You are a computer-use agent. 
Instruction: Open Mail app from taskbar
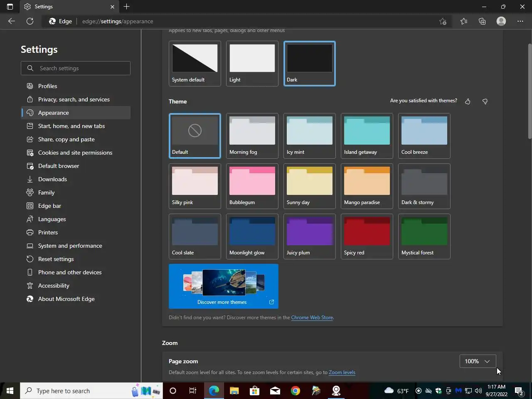pos(275,391)
